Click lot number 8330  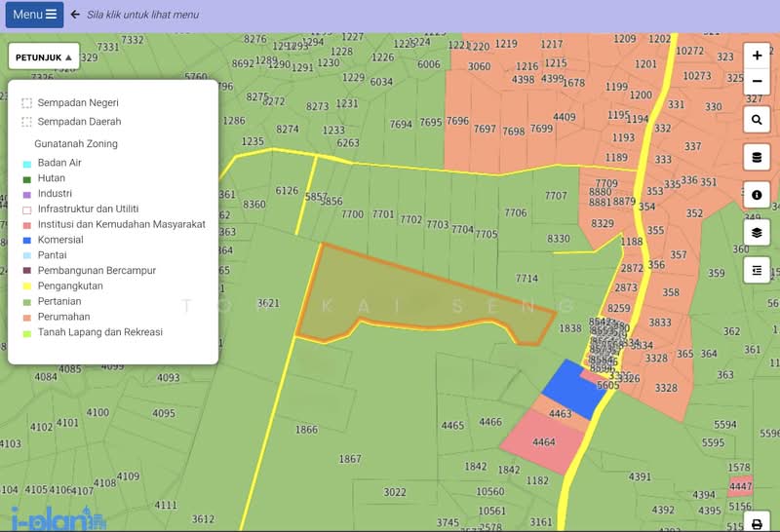(558, 239)
